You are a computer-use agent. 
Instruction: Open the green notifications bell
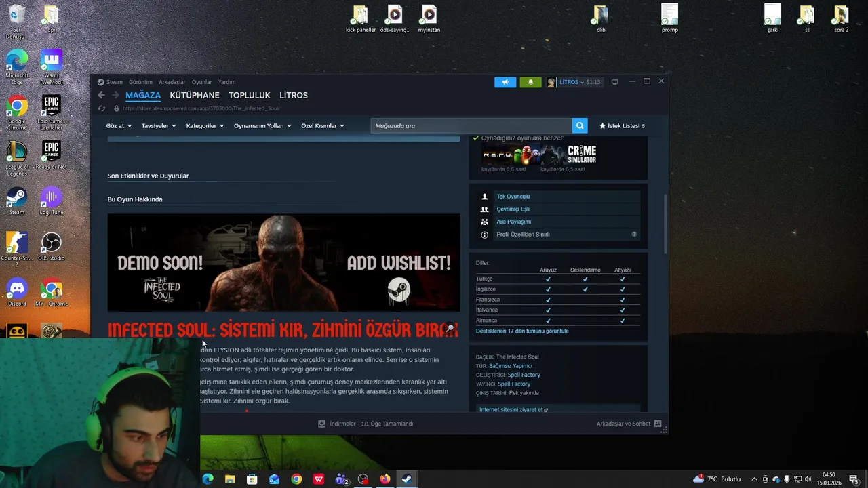[x=530, y=82]
